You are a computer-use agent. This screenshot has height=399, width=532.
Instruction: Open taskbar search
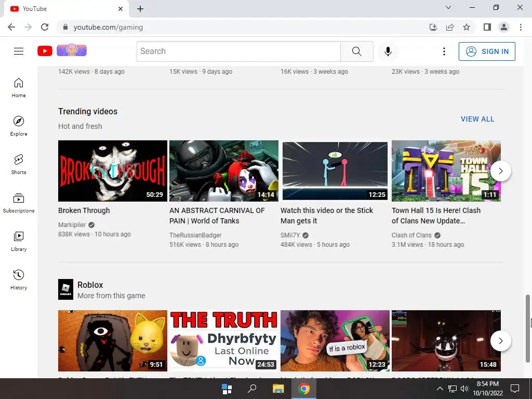pyautogui.click(x=252, y=389)
